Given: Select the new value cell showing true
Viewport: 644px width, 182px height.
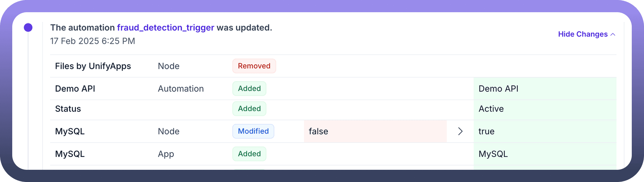Looking at the screenshot, I should point(545,131).
